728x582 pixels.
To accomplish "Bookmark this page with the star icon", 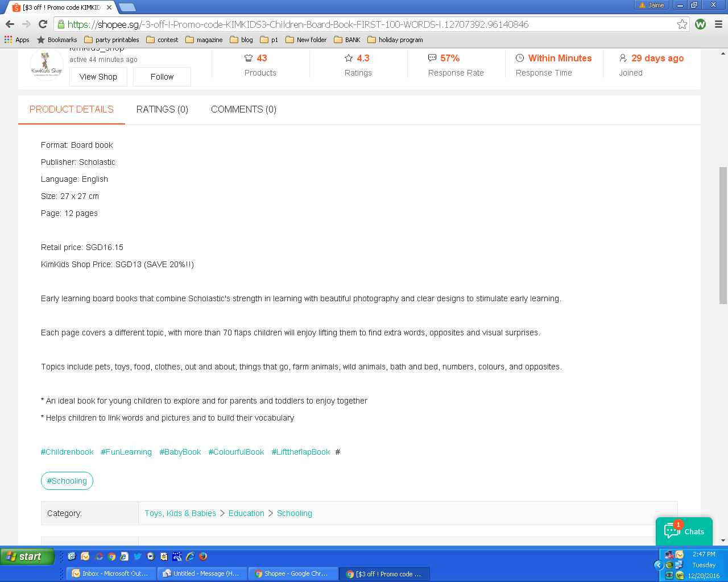I will click(x=682, y=24).
